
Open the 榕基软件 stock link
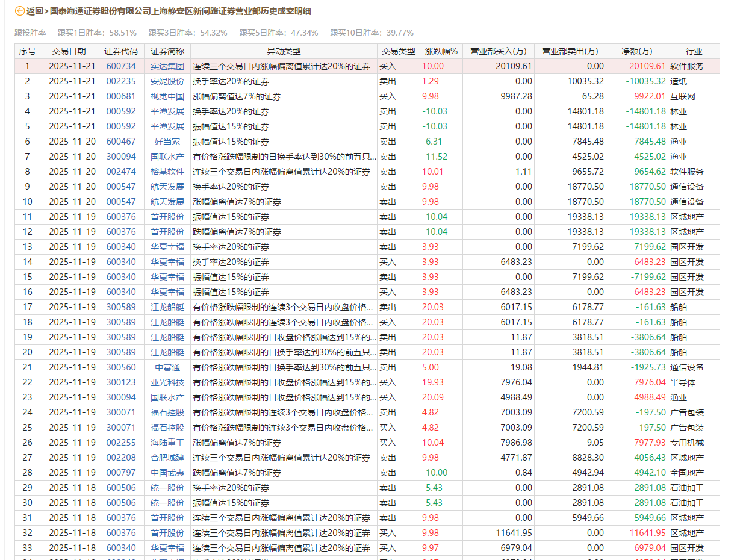(x=167, y=172)
